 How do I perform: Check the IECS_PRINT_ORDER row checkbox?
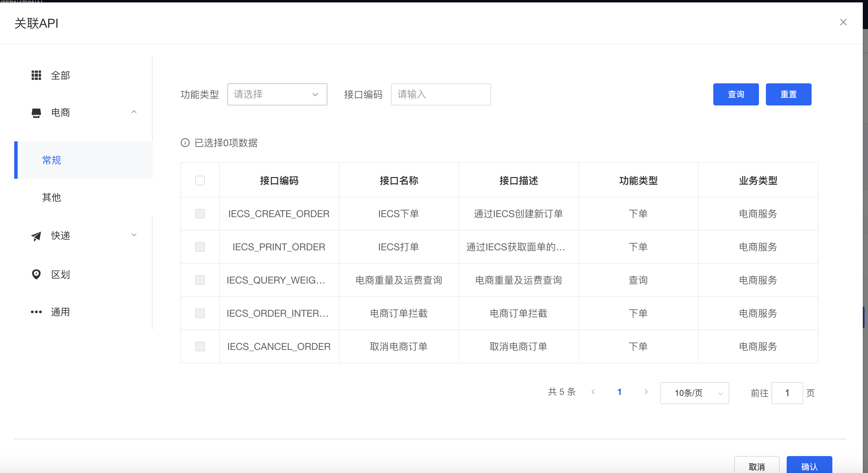[200, 247]
